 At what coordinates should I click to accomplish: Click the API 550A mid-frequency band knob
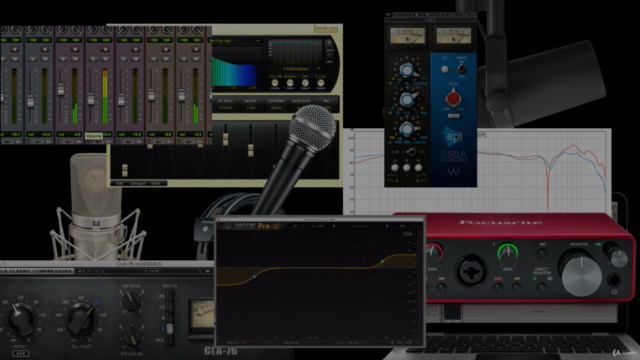coord(407,99)
